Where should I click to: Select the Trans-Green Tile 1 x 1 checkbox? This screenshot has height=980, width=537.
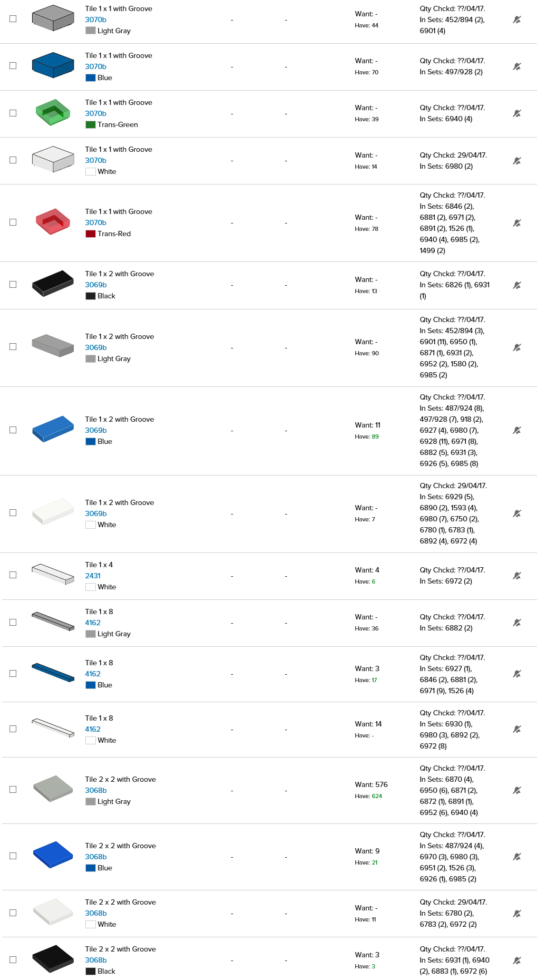click(13, 113)
